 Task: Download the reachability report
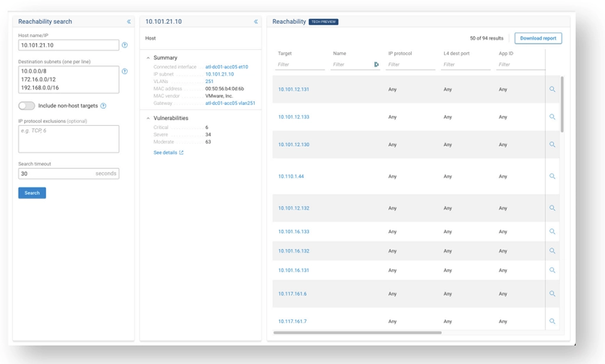tap(538, 38)
